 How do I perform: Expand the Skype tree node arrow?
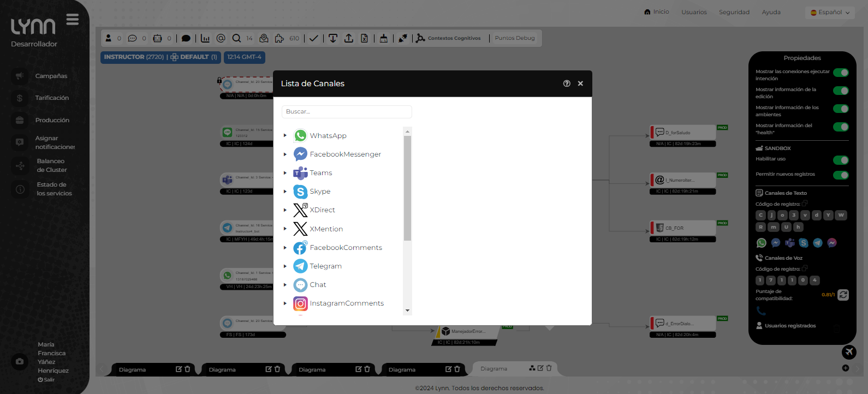point(285,192)
